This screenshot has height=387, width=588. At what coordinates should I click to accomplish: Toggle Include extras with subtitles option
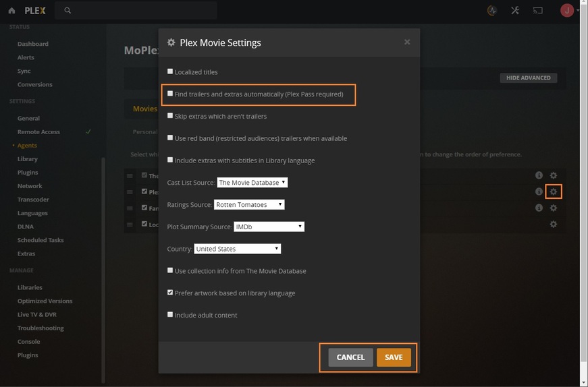(170, 160)
